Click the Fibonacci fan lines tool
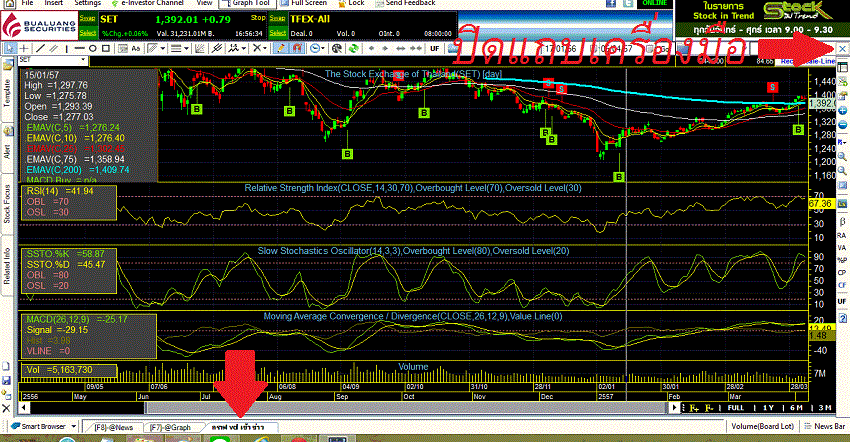The width and height of the screenshot is (850, 442). [199, 49]
